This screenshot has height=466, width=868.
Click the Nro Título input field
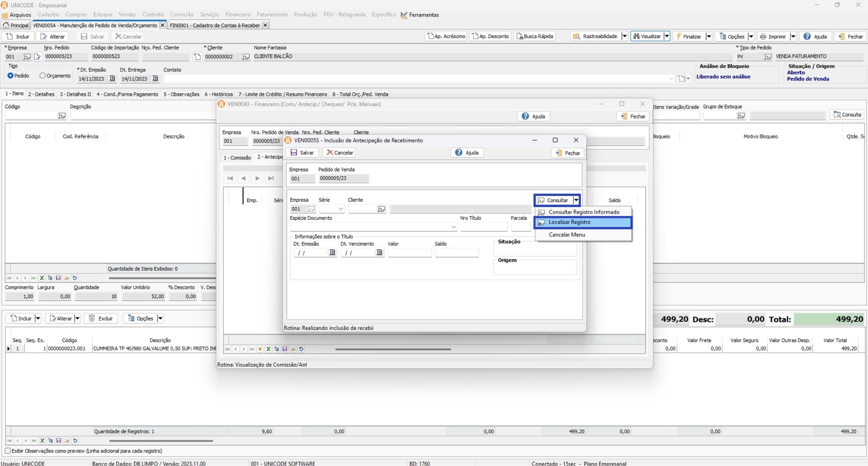coord(484,227)
